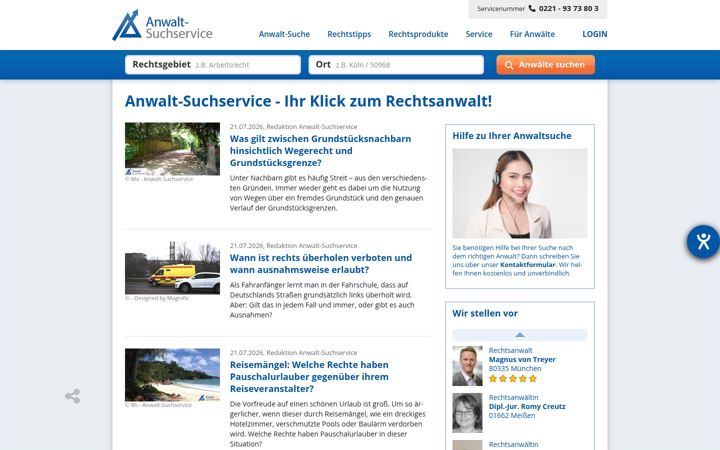Focus the Ort input field
The width and height of the screenshot is (720, 450).
point(396,65)
